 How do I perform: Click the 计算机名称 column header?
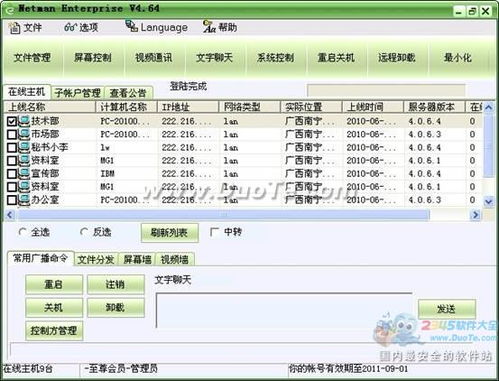tap(126, 107)
